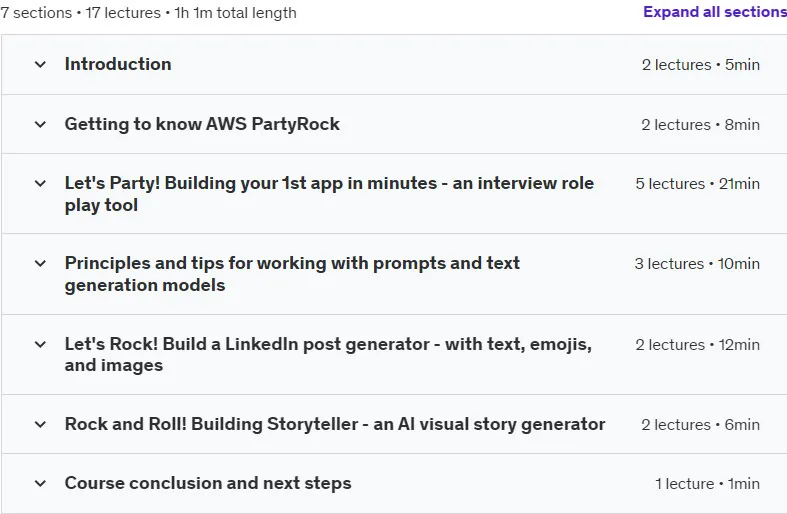
Task: Click chevron next to Rock and Roll! Storyteller
Action: click(x=40, y=424)
